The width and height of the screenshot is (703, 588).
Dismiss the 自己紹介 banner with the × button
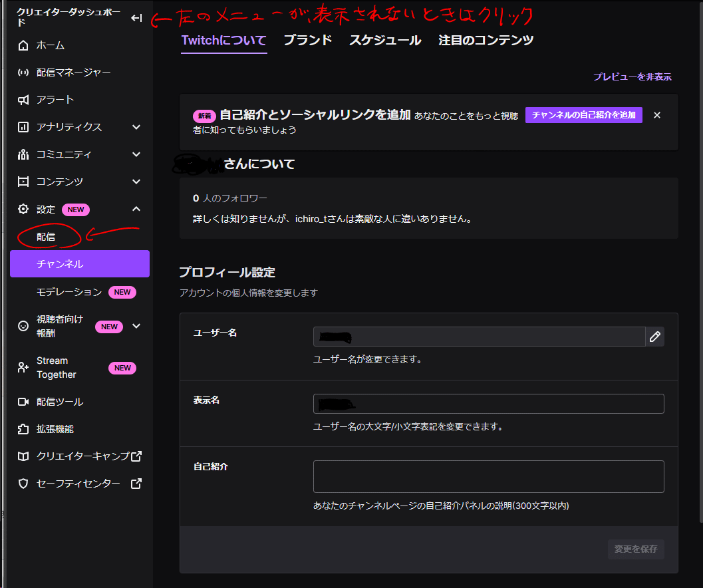(x=656, y=114)
